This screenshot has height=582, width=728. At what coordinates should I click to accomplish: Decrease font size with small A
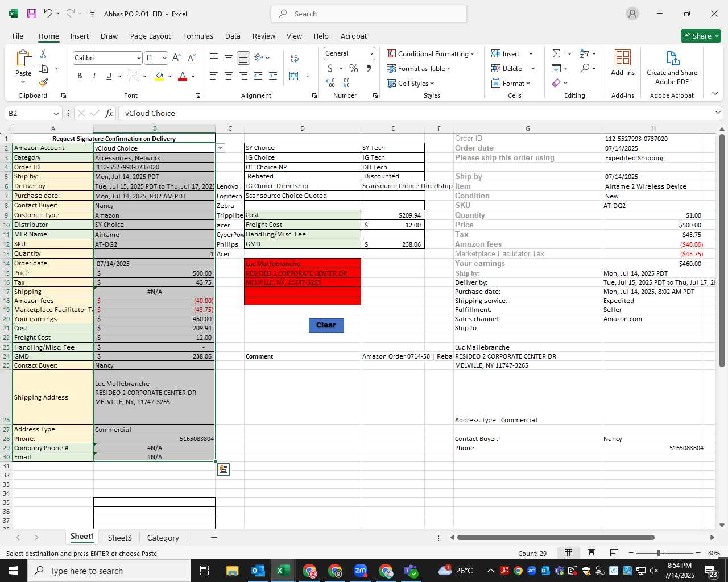point(191,57)
